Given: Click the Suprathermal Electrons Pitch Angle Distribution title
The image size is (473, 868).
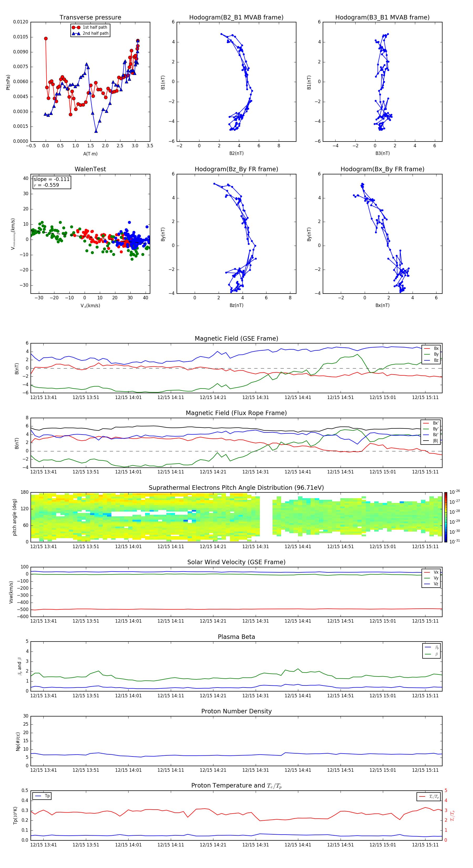Looking at the screenshot, I should (236, 488).
